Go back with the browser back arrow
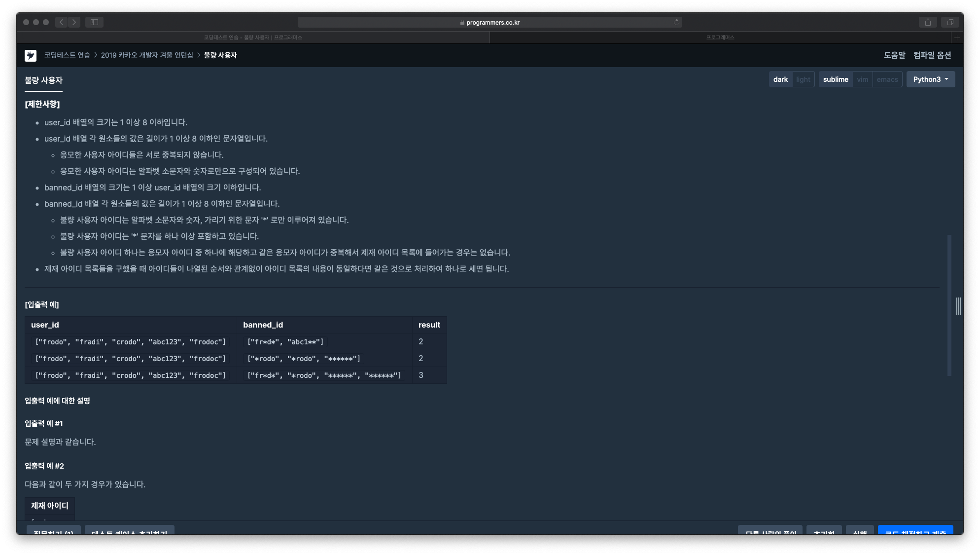 61,22
